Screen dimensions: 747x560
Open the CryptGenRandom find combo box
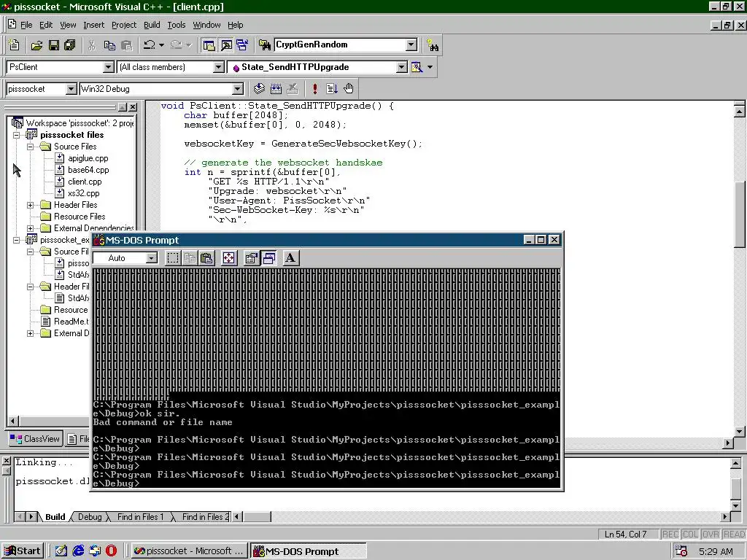pyautogui.click(x=411, y=44)
